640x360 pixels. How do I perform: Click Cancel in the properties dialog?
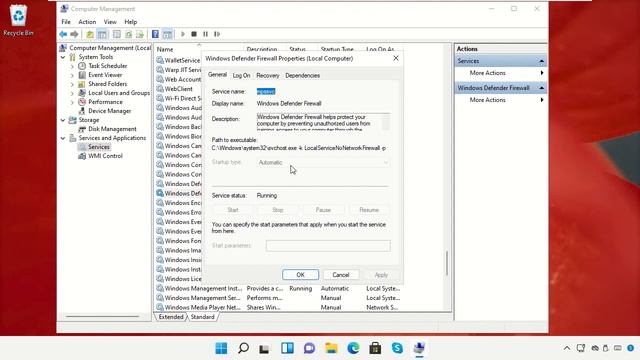coord(341,275)
